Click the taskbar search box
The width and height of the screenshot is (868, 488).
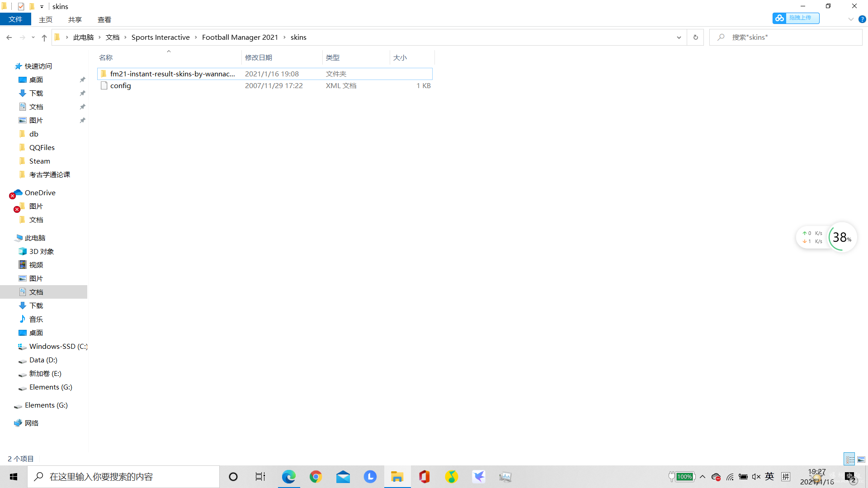pos(123,477)
